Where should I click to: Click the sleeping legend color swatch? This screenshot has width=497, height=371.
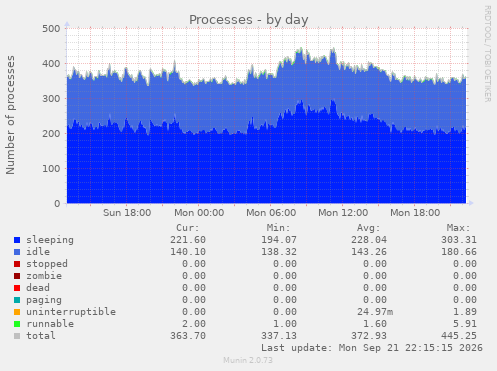click(17, 240)
